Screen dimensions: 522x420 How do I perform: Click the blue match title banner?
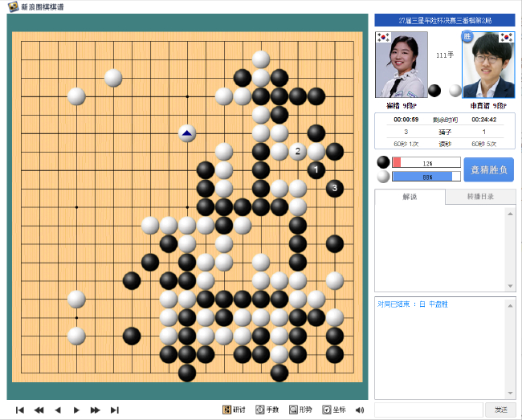445,20
